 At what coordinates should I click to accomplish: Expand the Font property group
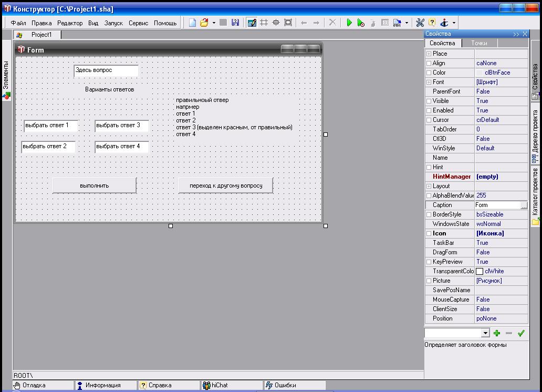(429, 82)
